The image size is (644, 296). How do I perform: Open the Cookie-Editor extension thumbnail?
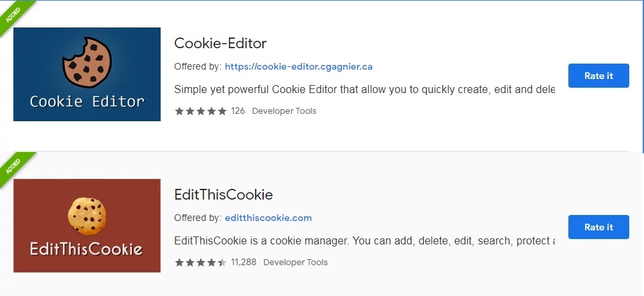tap(86, 74)
